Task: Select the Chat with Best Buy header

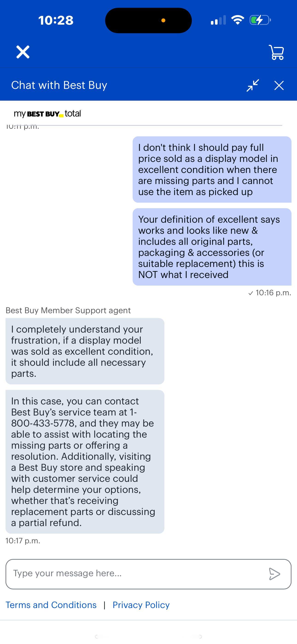Action: [59, 85]
